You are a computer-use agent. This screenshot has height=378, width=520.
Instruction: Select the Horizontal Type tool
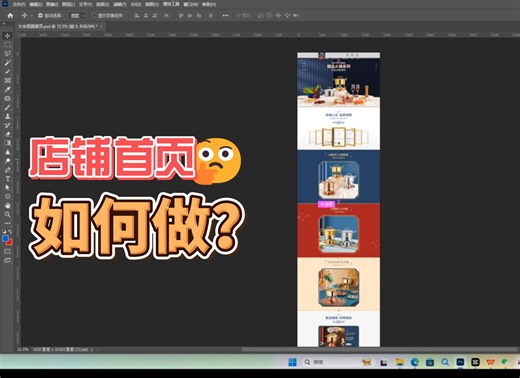coord(7,179)
